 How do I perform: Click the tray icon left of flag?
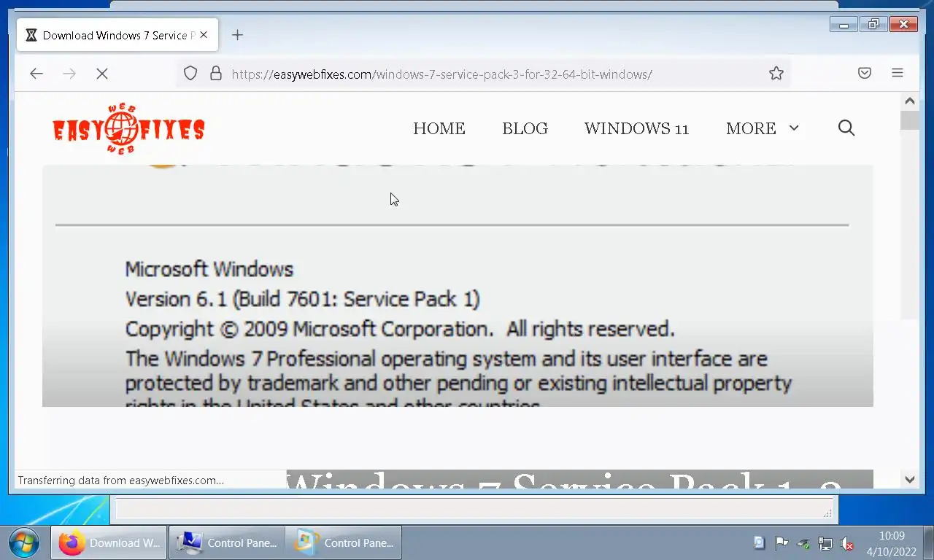(x=759, y=542)
